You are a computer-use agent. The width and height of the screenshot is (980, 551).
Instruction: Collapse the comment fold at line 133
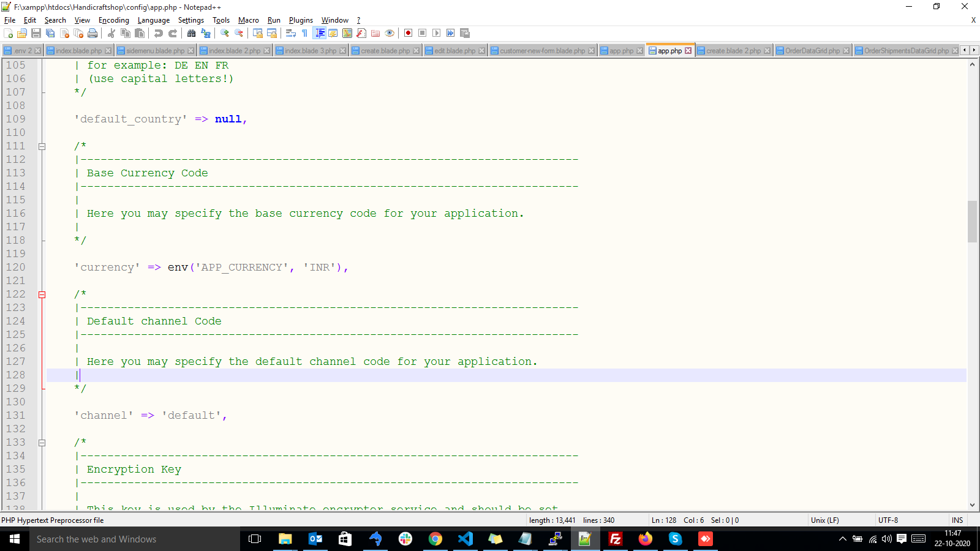[42, 443]
